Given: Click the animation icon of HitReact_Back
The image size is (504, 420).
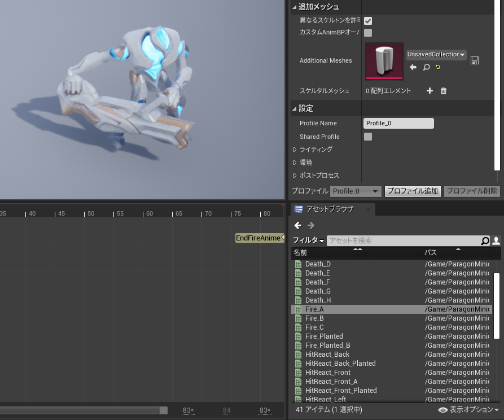Looking at the screenshot, I should click(299, 355).
